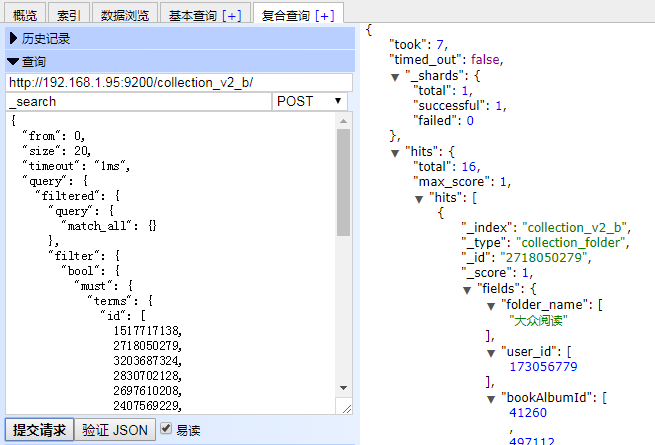Collapse the fields node triangle
This screenshot has height=445, width=655.
[467, 289]
